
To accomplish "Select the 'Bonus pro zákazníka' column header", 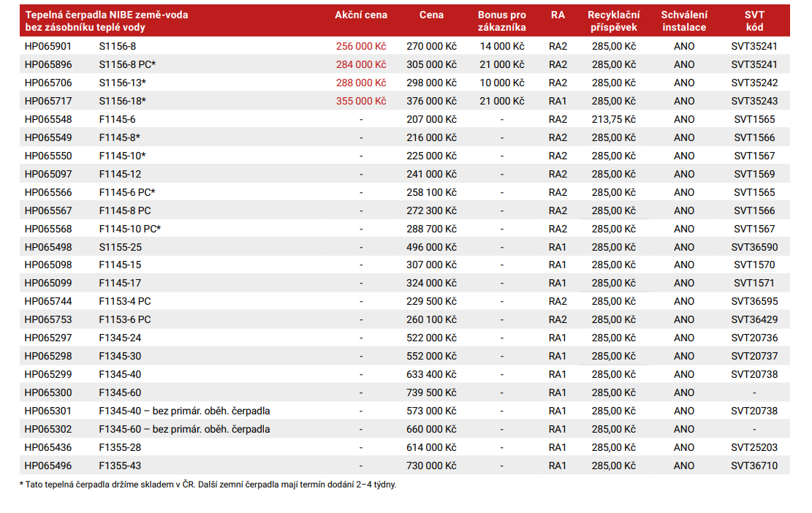I will tap(501, 20).
